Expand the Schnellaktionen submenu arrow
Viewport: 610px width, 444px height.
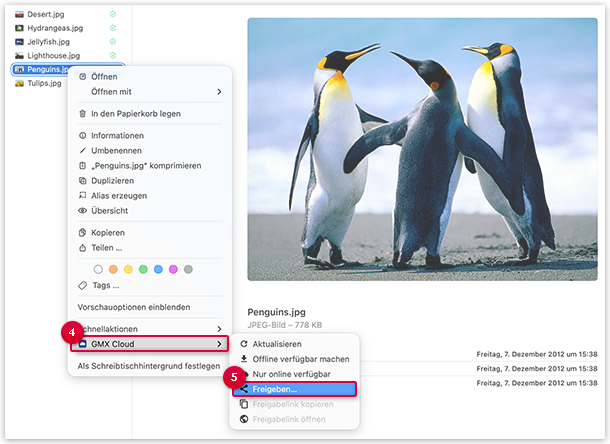pyautogui.click(x=219, y=329)
